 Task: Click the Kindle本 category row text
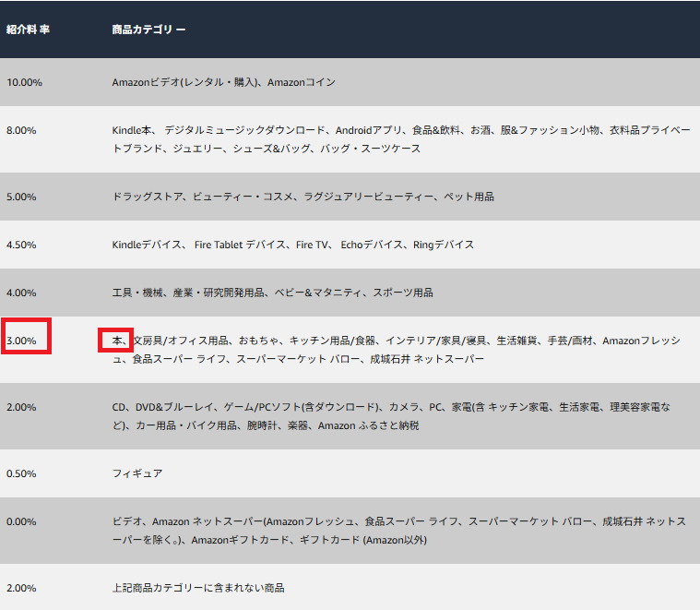tap(401, 139)
